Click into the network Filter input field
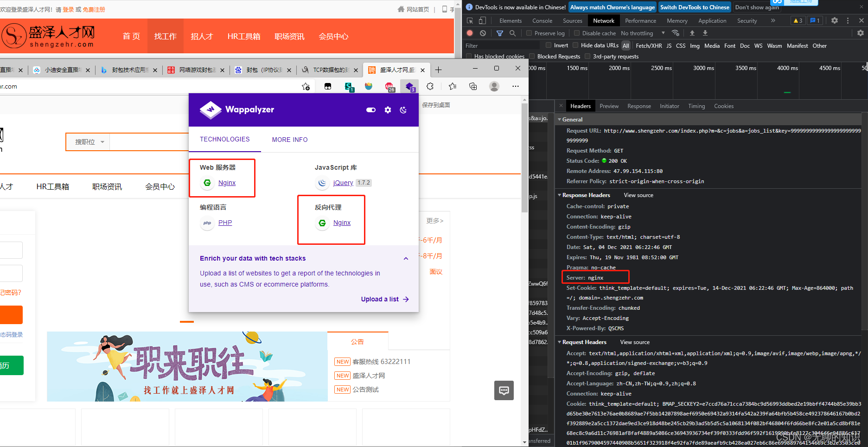Image resolution: width=868 pixels, height=447 pixels. 502,45
